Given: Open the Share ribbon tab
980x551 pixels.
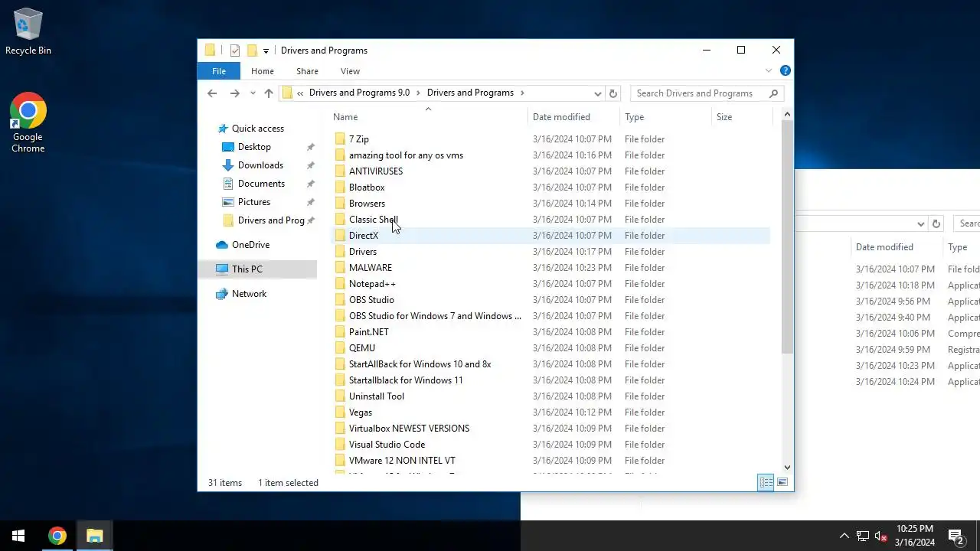Looking at the screenshot, I should (307, 71).
